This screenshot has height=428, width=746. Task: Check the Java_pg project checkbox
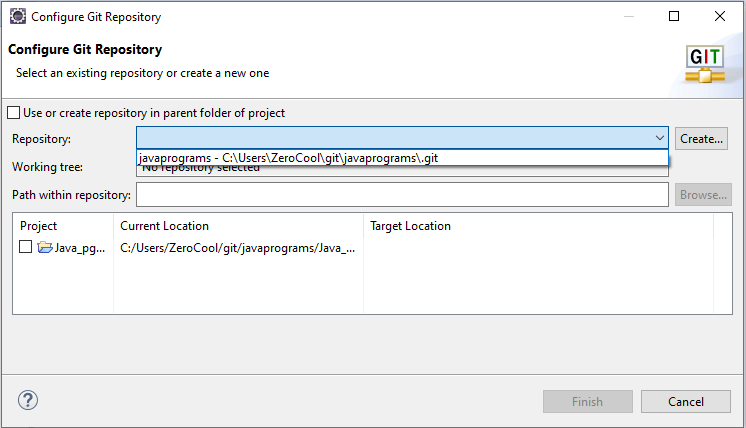pyautogui.click(x=25, y=247)
